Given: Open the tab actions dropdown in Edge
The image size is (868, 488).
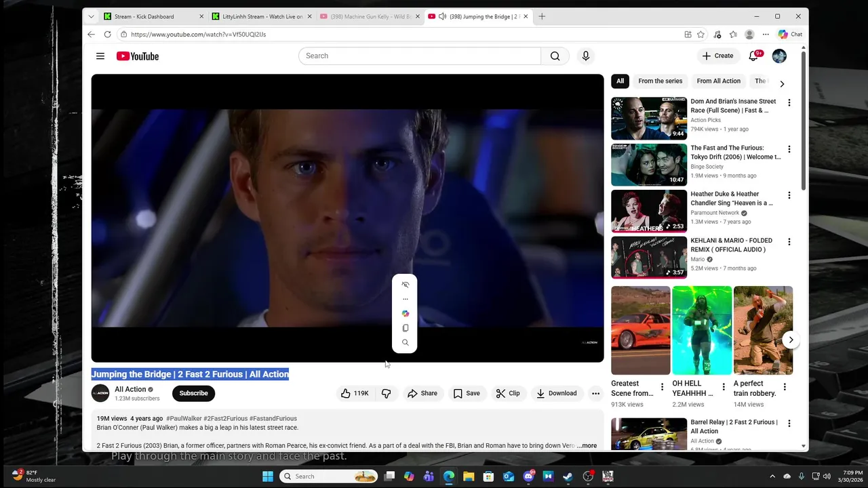Looking at the screenshot, I should [x=91, y=16].
